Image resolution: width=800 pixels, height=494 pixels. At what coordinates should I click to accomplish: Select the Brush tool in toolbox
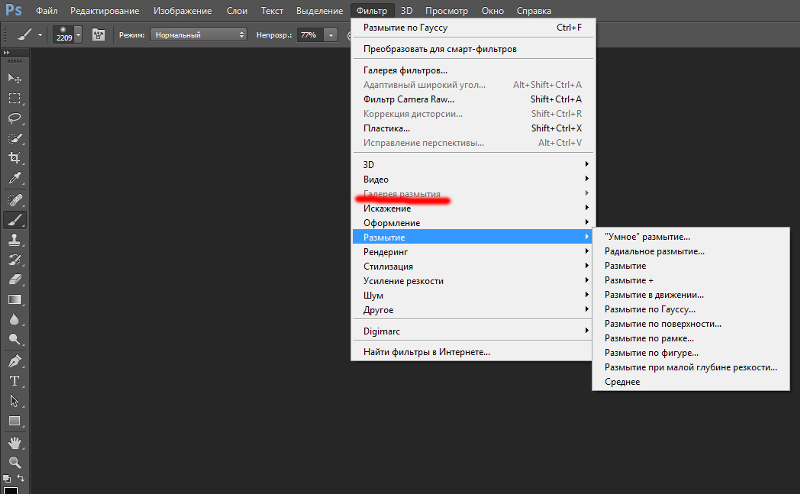click(x=14, y=220)
